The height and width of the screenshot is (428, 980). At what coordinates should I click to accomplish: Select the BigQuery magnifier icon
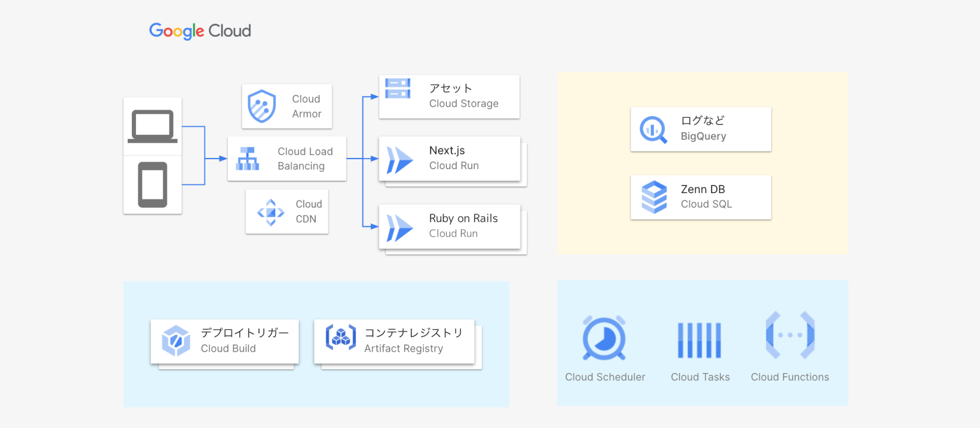[x=653, y=129]
